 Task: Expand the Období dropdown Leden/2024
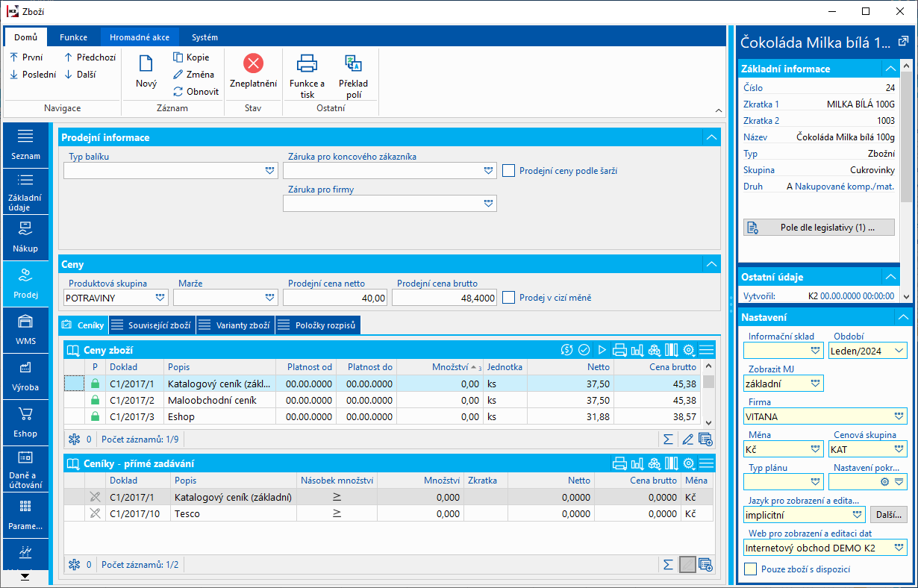[x=898, y=350]
